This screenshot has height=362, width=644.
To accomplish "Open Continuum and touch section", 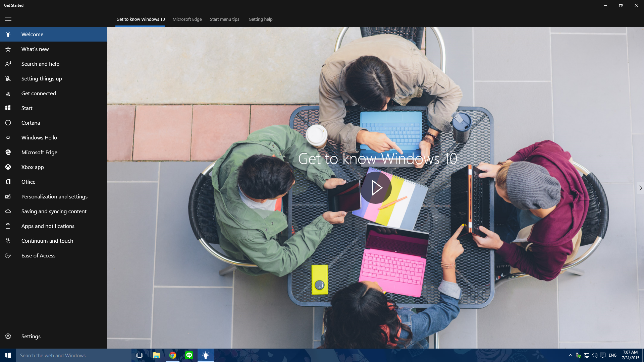I will pyautogui.click(x=54, y=241).
